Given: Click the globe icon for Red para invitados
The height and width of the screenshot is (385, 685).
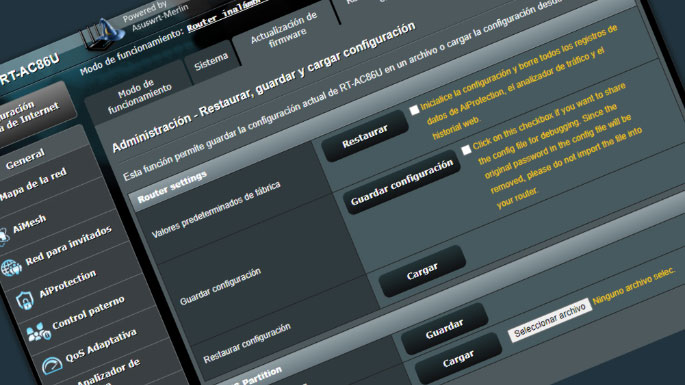Looking at the screenshot, I should point(11,267).
